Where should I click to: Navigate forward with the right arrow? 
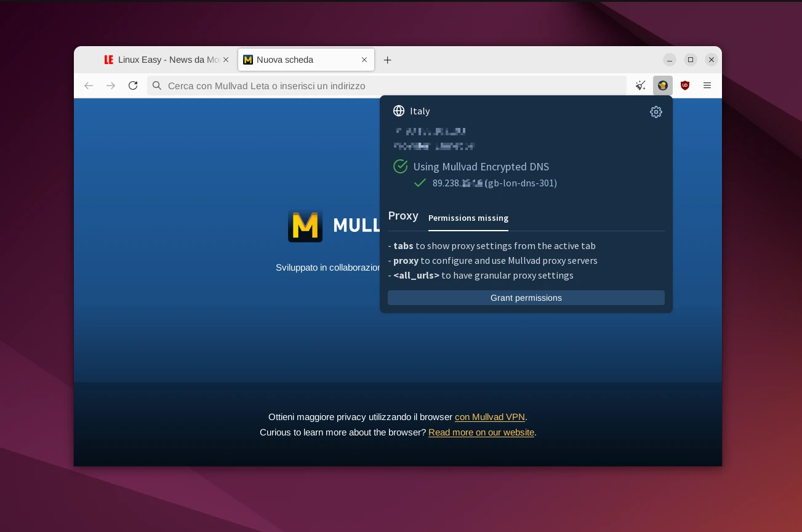[111, 85]
